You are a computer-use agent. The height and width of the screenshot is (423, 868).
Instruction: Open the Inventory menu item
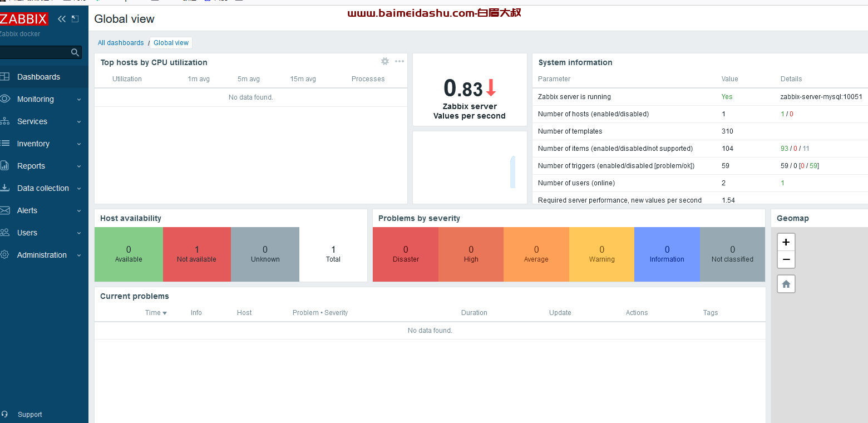pyautogui.click(x=44, y=144)
